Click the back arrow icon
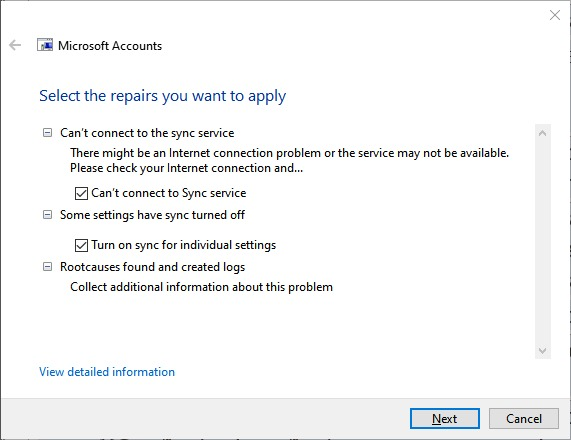Image resolution: width=571 pixels, height=440 pixels. click(15, 45)
